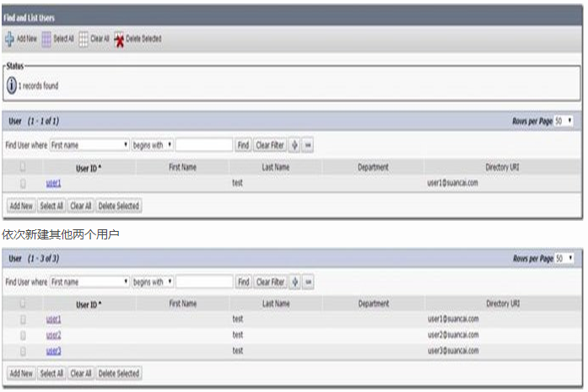Open the Rows per Page dropdown in the 1 - 3 of 3 list
Viewport: 588px width, 392px height.
[x=564, y=258]
